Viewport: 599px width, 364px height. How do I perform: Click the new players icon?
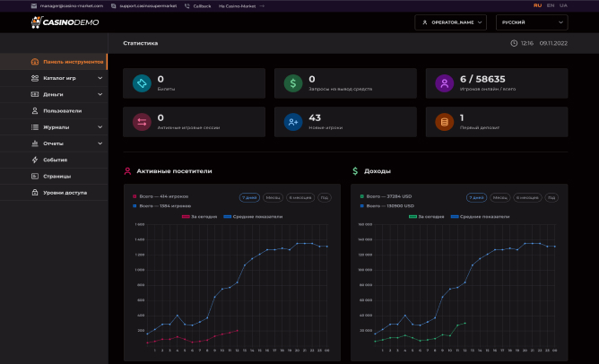point(292,122)
